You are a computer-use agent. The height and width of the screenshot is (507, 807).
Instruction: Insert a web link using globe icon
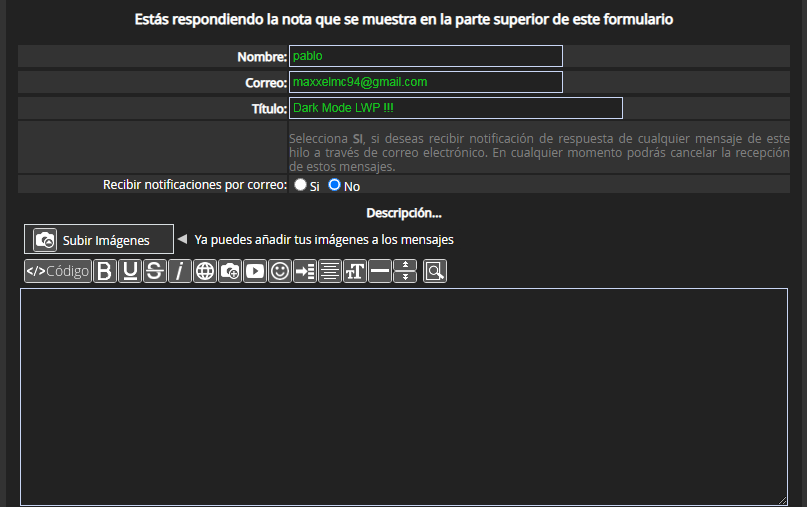pyautogui.click(x=205, y=271)
